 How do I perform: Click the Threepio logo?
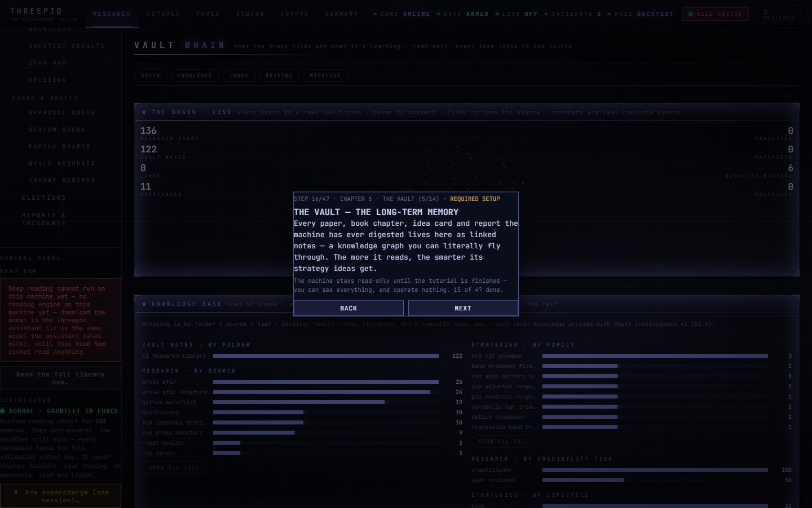[44, 14]
